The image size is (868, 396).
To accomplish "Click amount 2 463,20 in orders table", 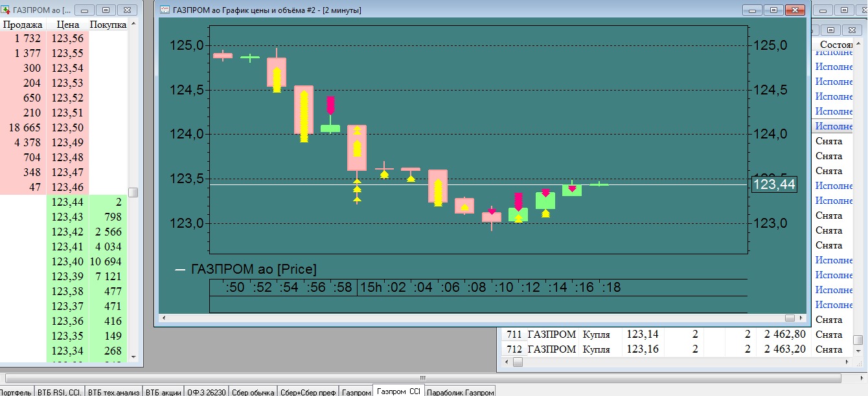I will point(786,349).
